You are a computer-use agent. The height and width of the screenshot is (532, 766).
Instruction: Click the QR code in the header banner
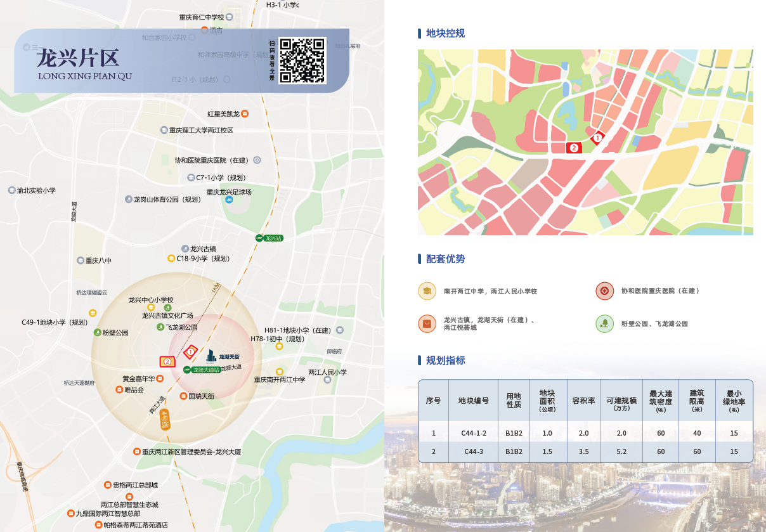(302, 60)
